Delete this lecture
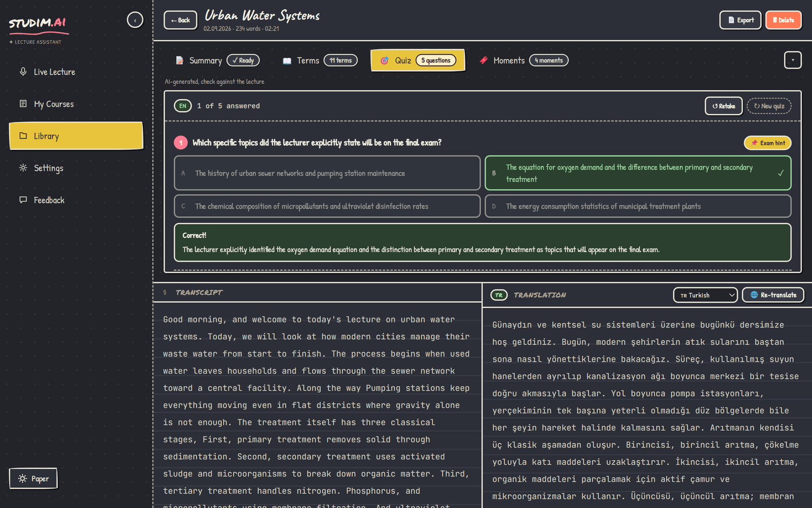The image size is (812, 508). (783, 20)
